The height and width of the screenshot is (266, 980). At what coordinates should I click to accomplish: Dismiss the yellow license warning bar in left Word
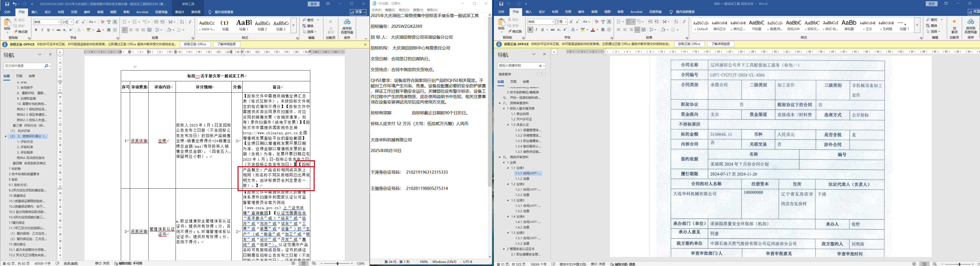[365, 45]
